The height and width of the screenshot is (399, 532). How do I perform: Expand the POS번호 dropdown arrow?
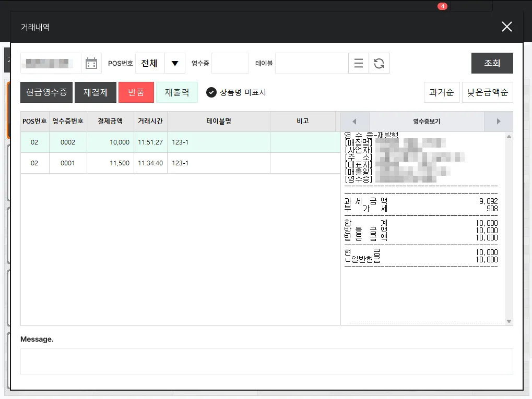(175, 64)
